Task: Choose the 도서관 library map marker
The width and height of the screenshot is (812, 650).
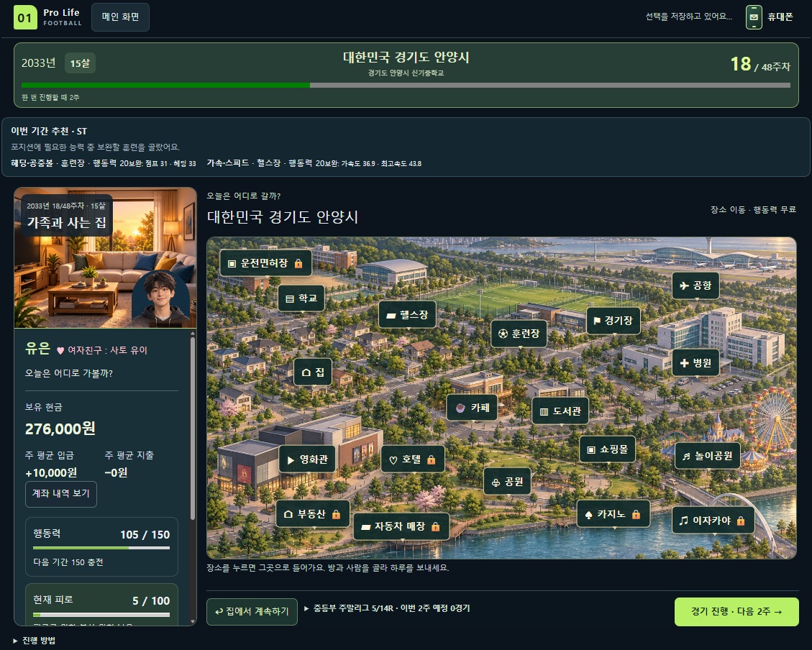Action: tap(560, 411)
